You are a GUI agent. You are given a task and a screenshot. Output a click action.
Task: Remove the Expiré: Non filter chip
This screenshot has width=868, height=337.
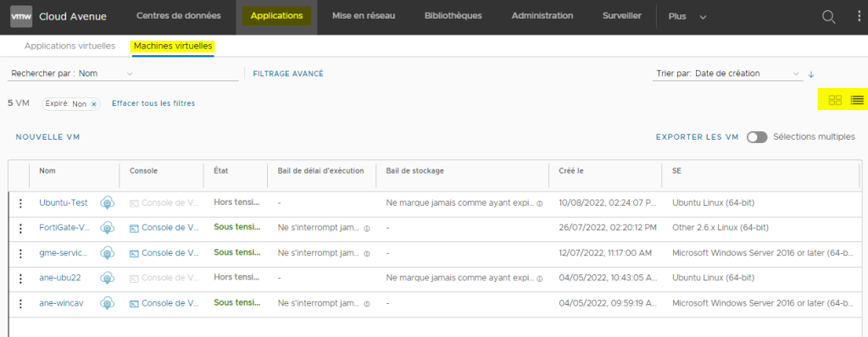coord(93,104)
